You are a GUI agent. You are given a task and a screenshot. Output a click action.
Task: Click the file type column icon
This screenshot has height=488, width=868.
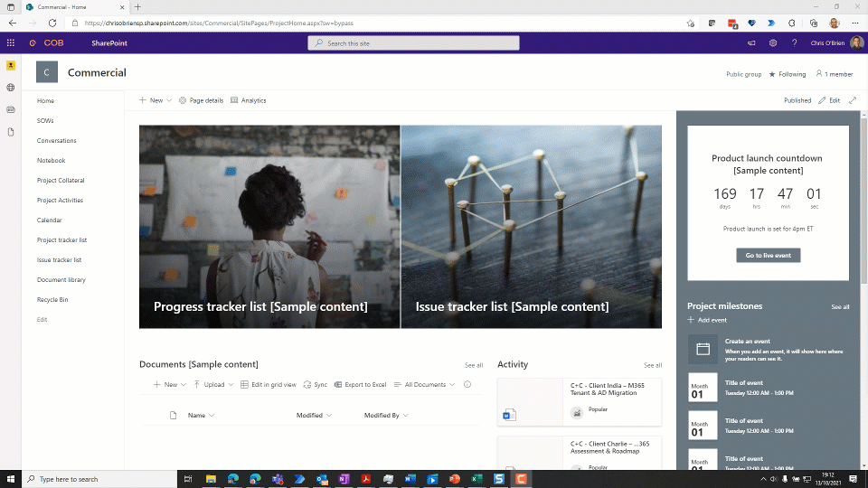(x=174, y=415)
